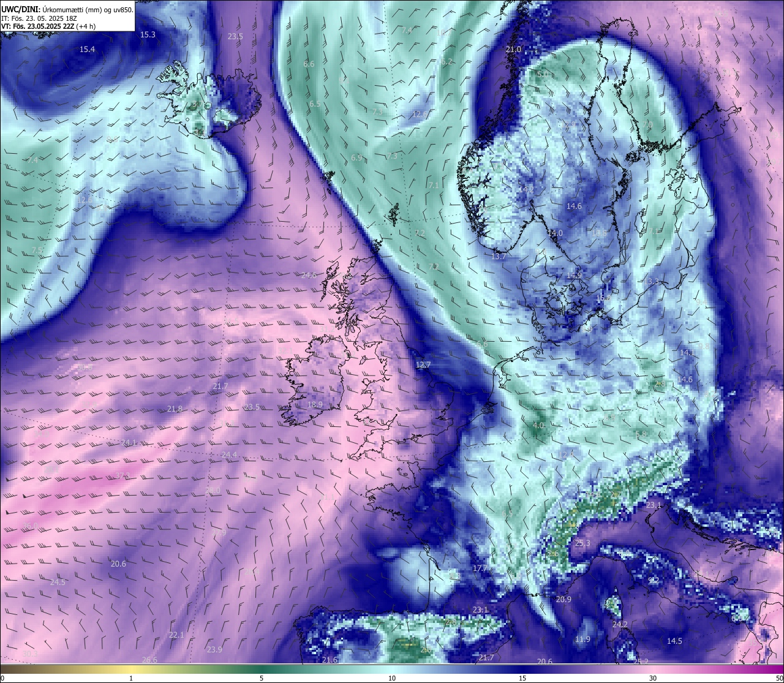The image size is (784, 683).
Task: Click the 25.2 value at the bottom near Sardinia
Action: (641, 662)
